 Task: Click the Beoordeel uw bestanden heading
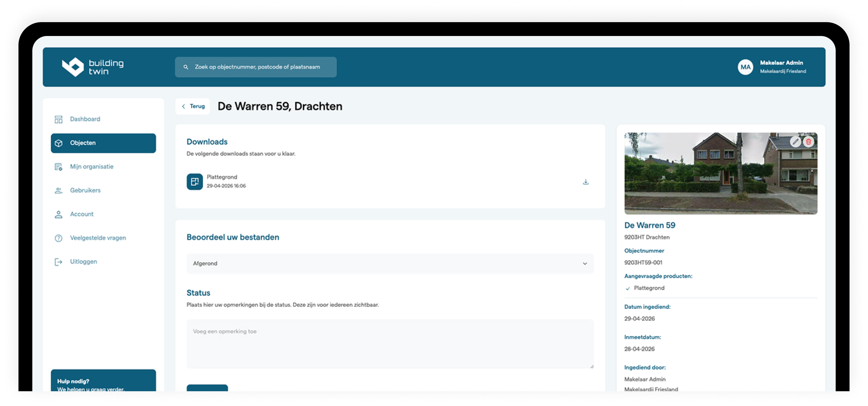(232, 237)
